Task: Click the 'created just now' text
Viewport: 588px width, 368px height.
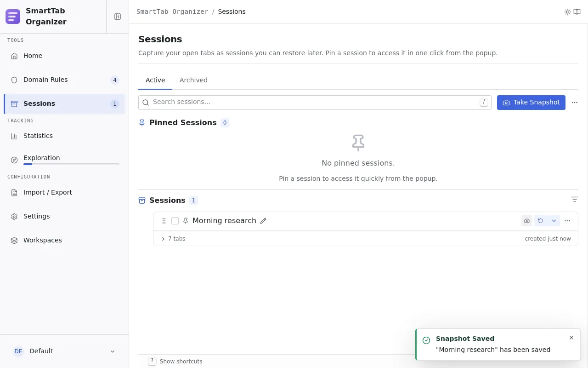Action: pos(548,239)
